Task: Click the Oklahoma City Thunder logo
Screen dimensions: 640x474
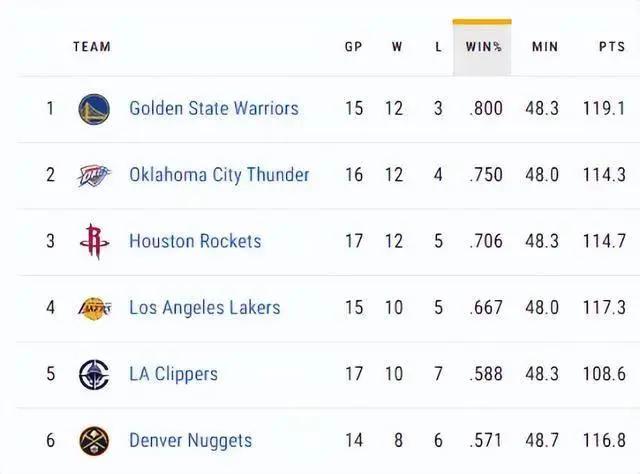Action: 94,176
